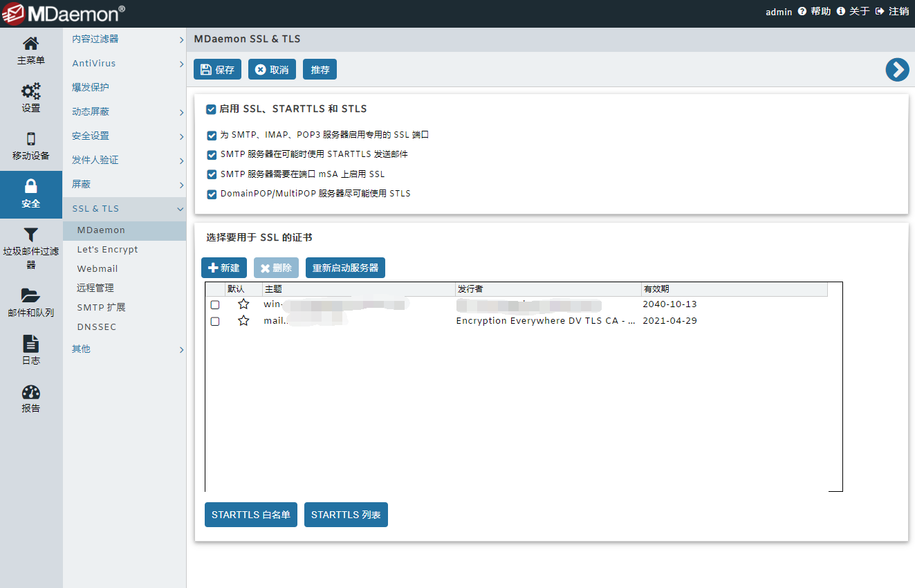Click expiry date 2021-04-29

(669, 321)
